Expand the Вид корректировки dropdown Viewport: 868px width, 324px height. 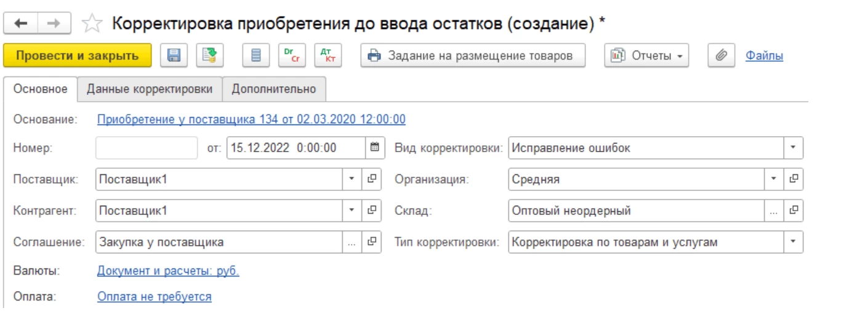coord(793,148)
